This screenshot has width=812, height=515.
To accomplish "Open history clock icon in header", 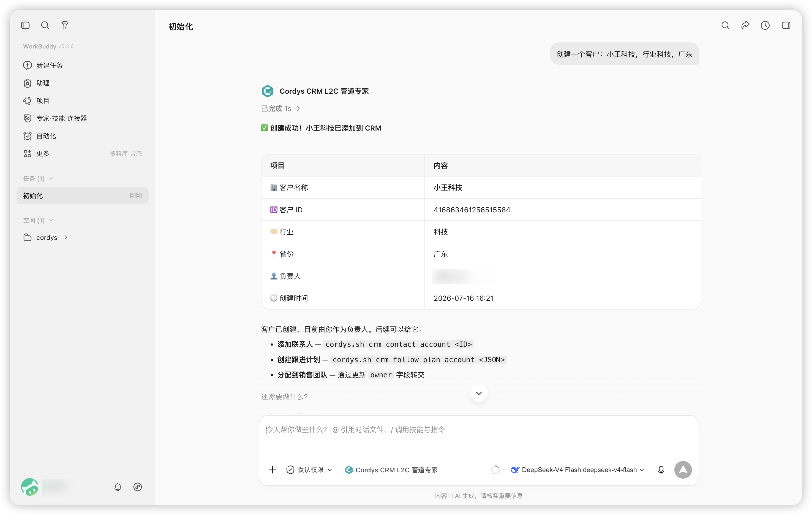I will [765, 25].
